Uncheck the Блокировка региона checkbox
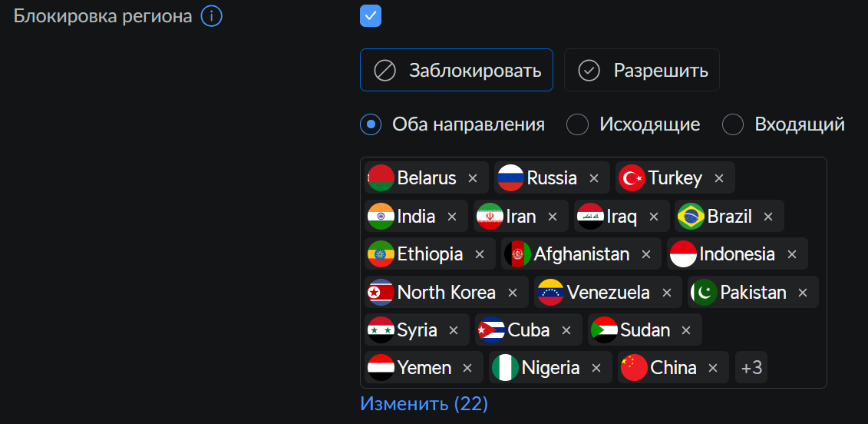Image resolution: width=868 pixels, height=424 pixels. coord(371,16)
